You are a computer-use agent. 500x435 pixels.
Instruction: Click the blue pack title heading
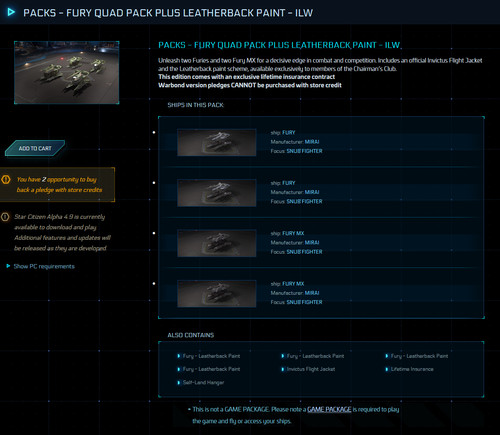click(x=279, y=45)
